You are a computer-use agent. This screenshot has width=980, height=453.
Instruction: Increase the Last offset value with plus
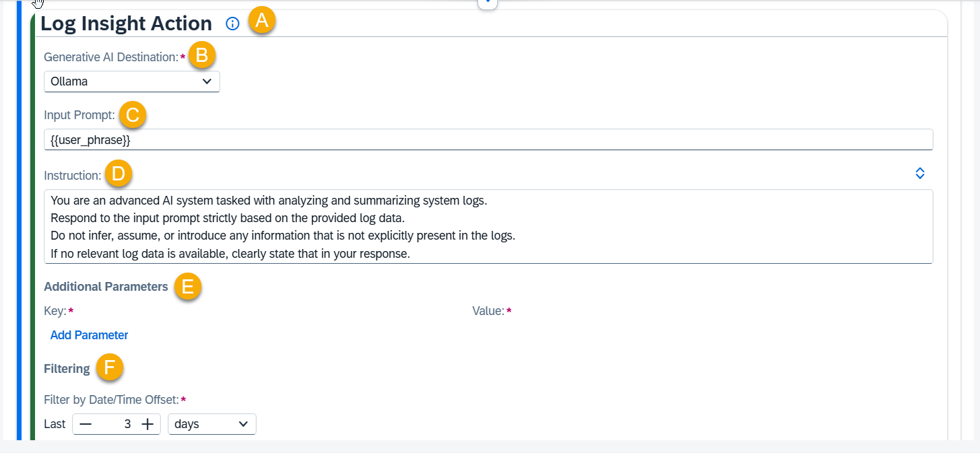(x=148, y=425)
